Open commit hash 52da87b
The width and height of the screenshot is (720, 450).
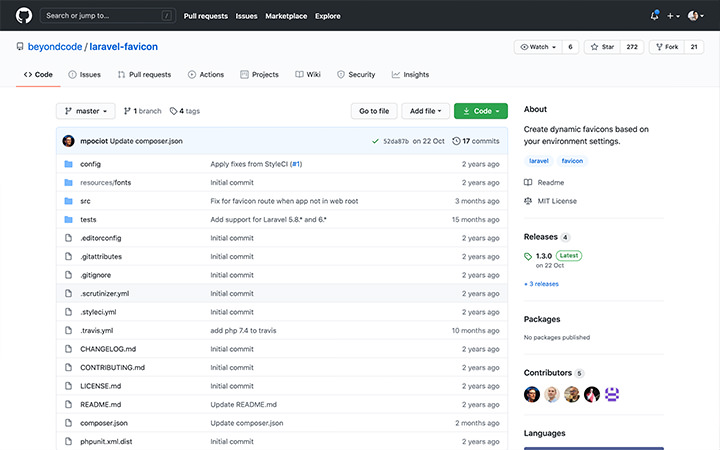click(x=396, y=141)
